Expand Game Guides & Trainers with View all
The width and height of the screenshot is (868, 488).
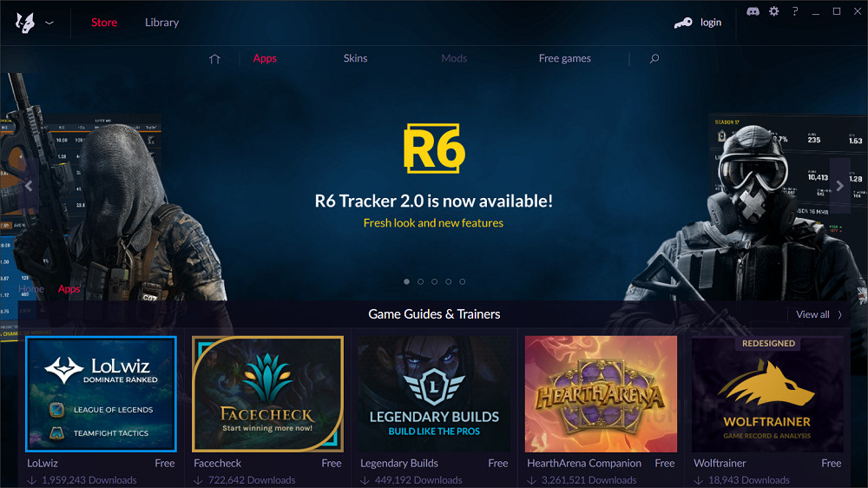[x=819, y=314]
